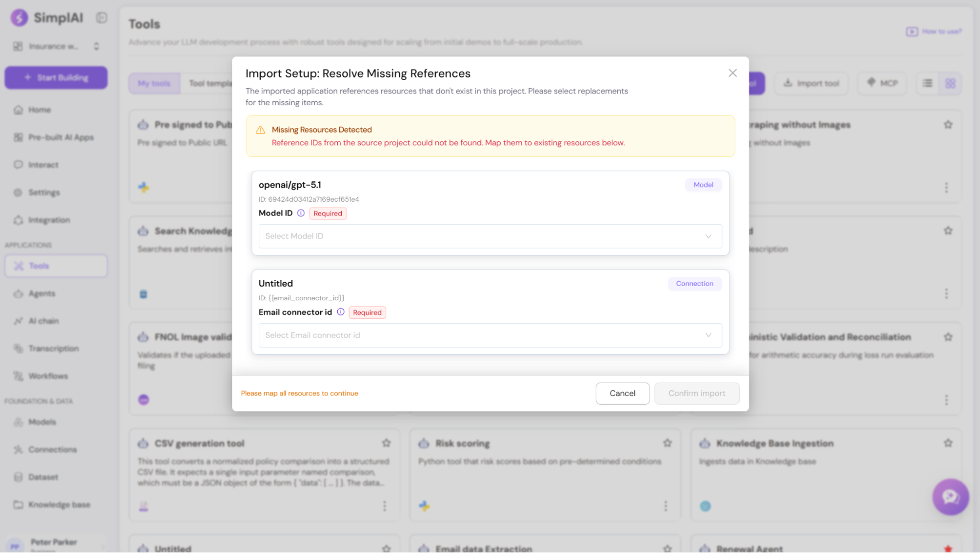This screenshot has width=980, height=553.
Task: Click the SimplAI logo
Action: [x=47, y=18]
